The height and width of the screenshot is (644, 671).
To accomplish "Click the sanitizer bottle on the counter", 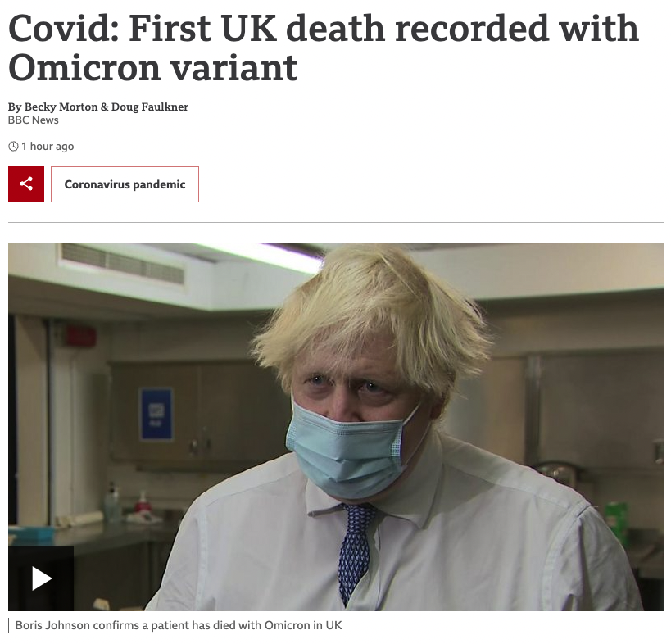I will click(x=112, y=502).
